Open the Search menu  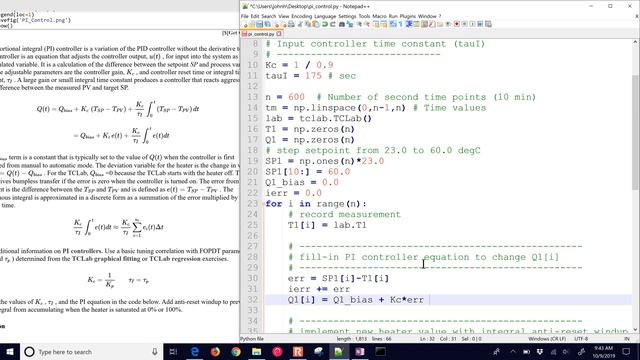[269, 16]
